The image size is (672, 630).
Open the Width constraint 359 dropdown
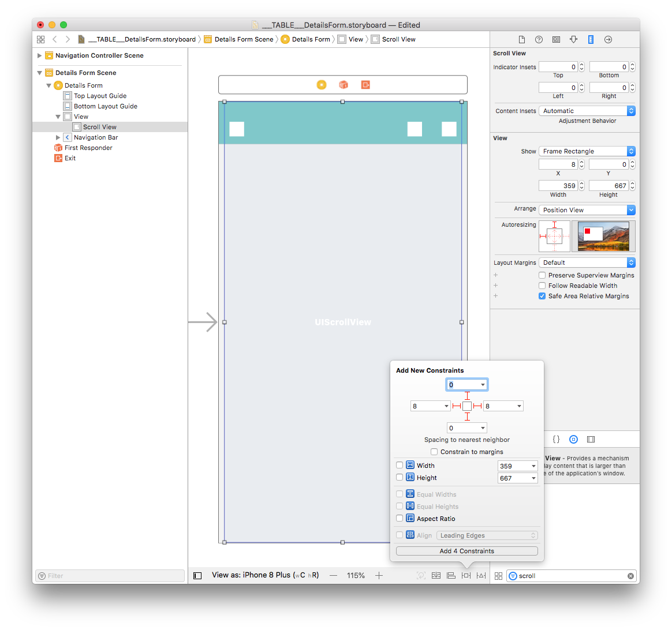click(533, 466)
